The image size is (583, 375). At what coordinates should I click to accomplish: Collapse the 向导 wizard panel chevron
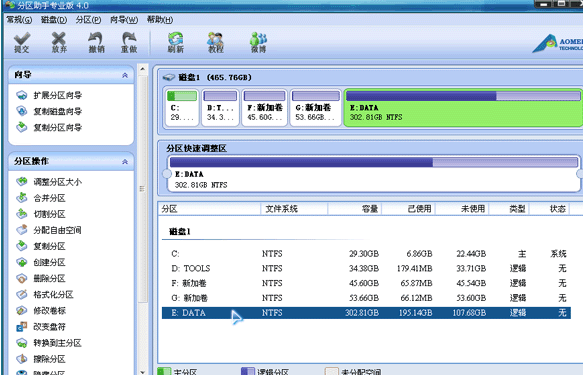pos(125,75)
